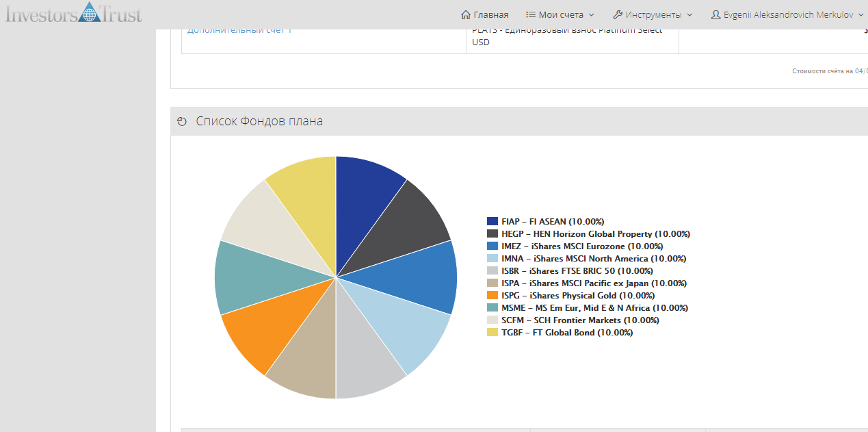Viewport: 868px width, 432px height.
Task: Select the blue IMEZ legend swatch
Action: pos(492,246)
